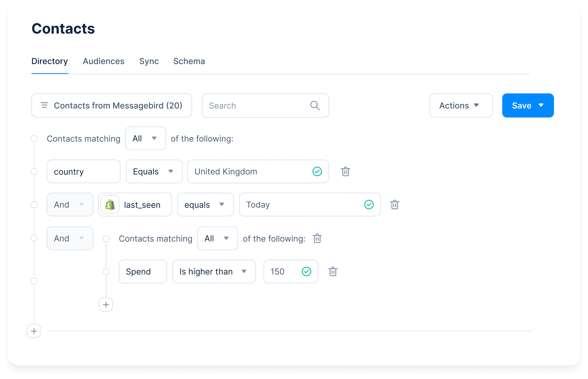Click the blue Save button
The width and height of the screenshot is (588, 379).
click(528, 106)
